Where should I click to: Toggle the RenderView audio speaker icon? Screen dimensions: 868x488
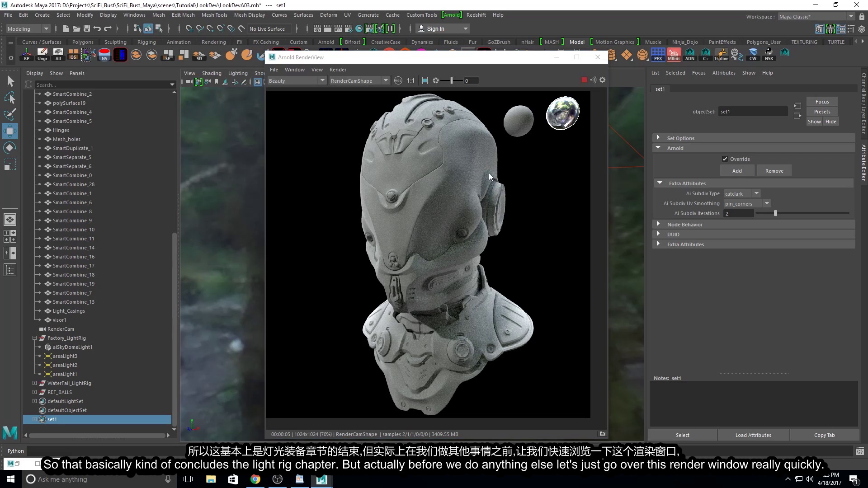593,80
